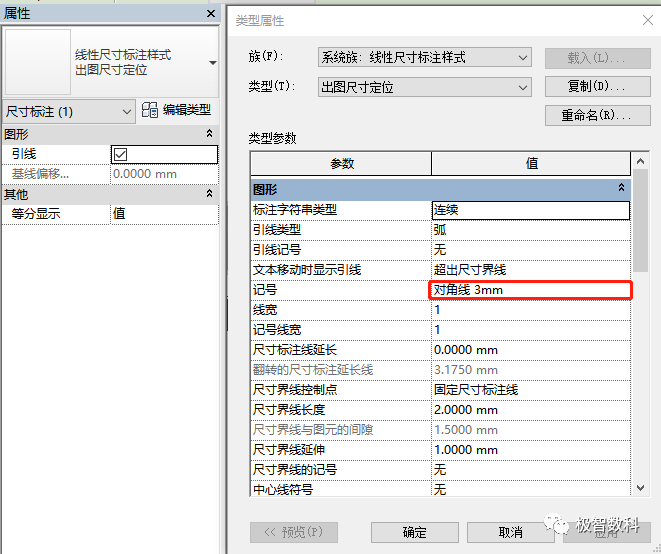Select the 尺寸界线长度 parameter label

click(x=289, y=410)
